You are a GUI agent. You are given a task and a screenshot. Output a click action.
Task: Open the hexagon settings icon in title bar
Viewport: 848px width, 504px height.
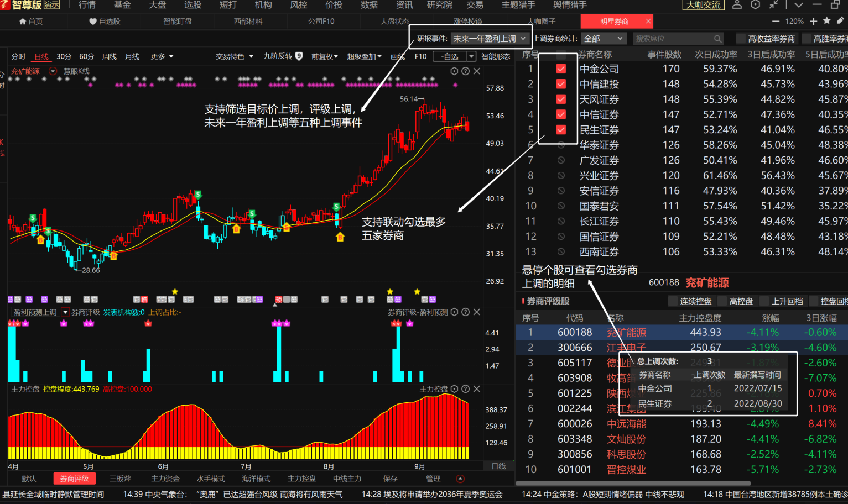[755, 5]
